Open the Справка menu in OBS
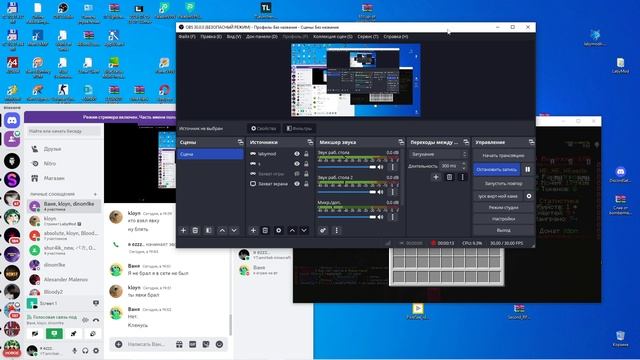The height and width of the screenshot is (360, 640). click(396, 37)
